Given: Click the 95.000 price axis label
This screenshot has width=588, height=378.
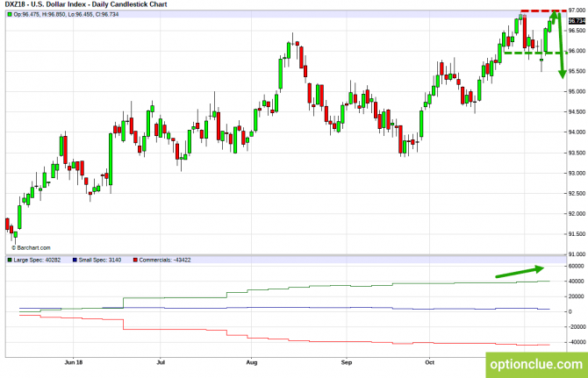Looking at the screenshot, I should click(x=577, y=91).
